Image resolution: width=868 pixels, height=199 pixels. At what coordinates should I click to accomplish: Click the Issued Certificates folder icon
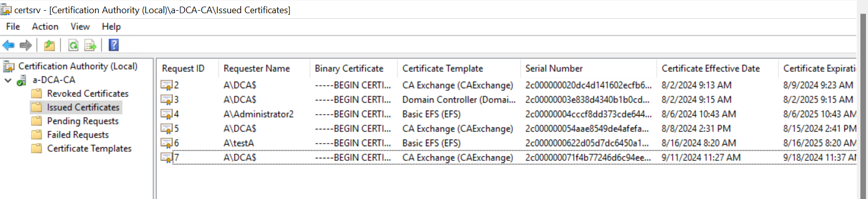pos(37,108)
